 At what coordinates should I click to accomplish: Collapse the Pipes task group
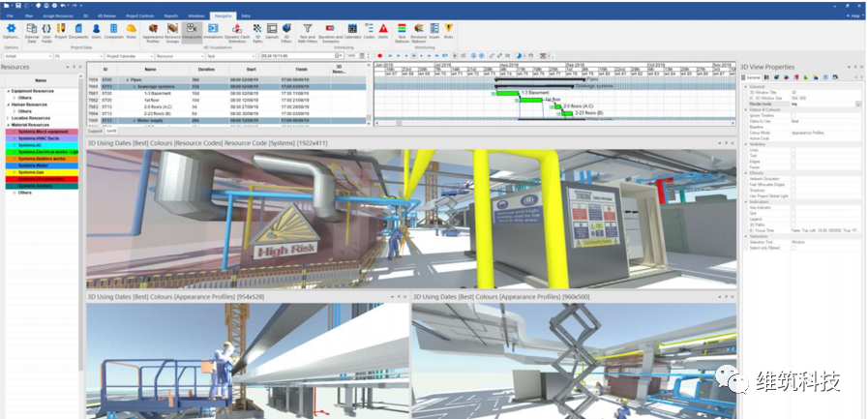[x=128, y=80]
